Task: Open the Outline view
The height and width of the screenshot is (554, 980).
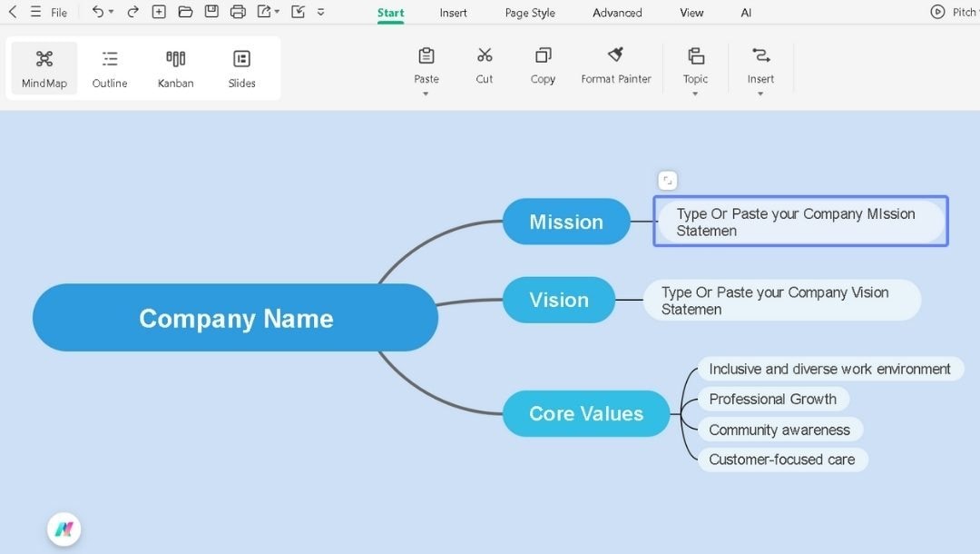Action: click(109, 67)
